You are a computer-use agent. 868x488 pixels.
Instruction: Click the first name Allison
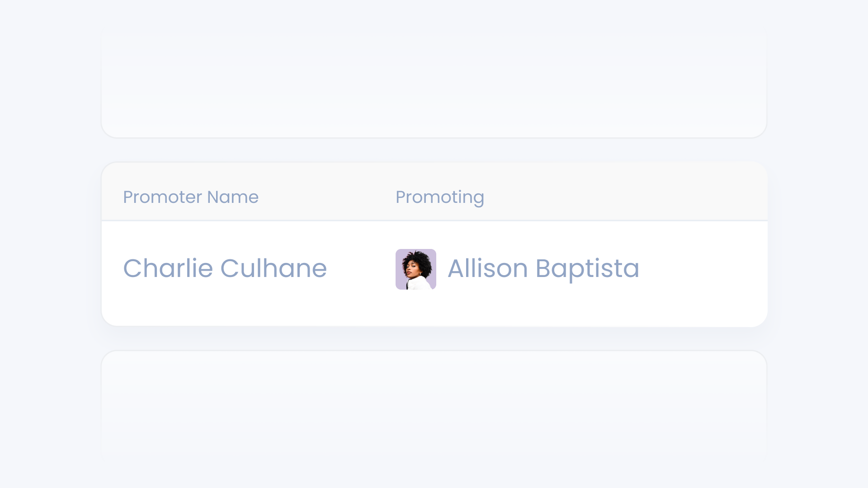(487, 268)
